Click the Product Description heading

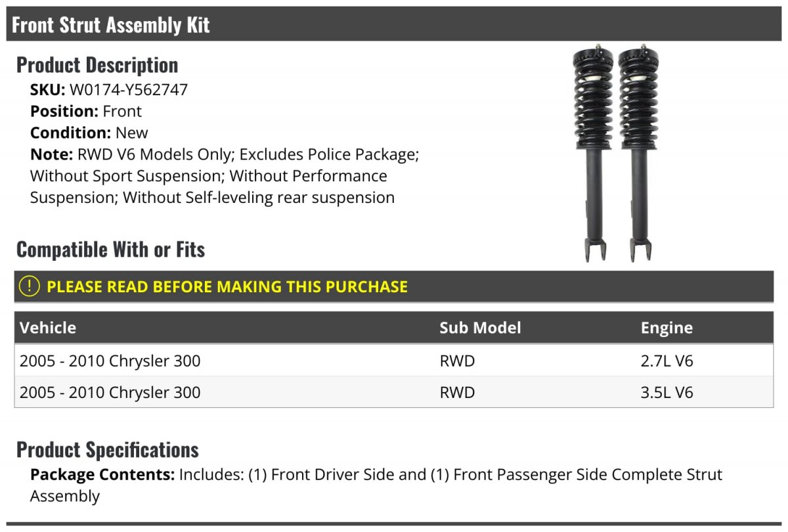[x=97, y=64]
